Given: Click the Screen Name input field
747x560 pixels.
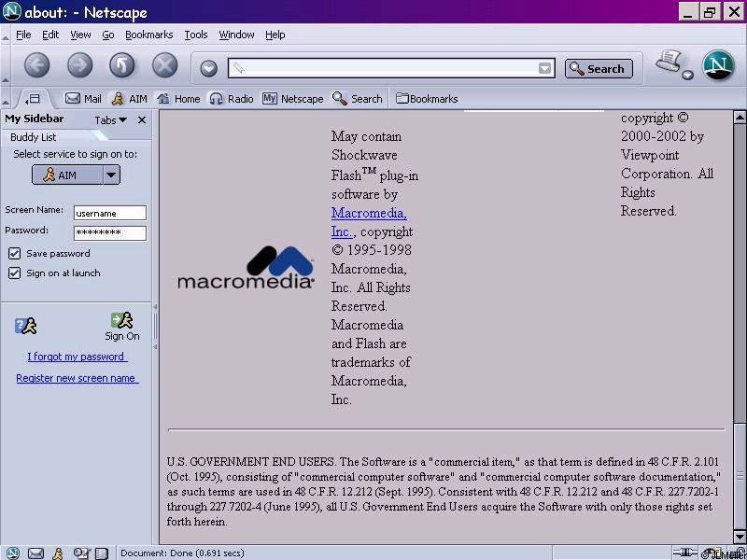Looking at the screenshot, I should pos(110,213).
